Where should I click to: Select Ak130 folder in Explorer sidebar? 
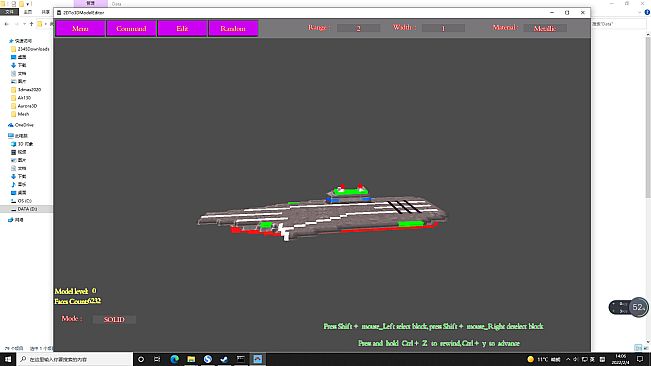[x=21, y=98]
